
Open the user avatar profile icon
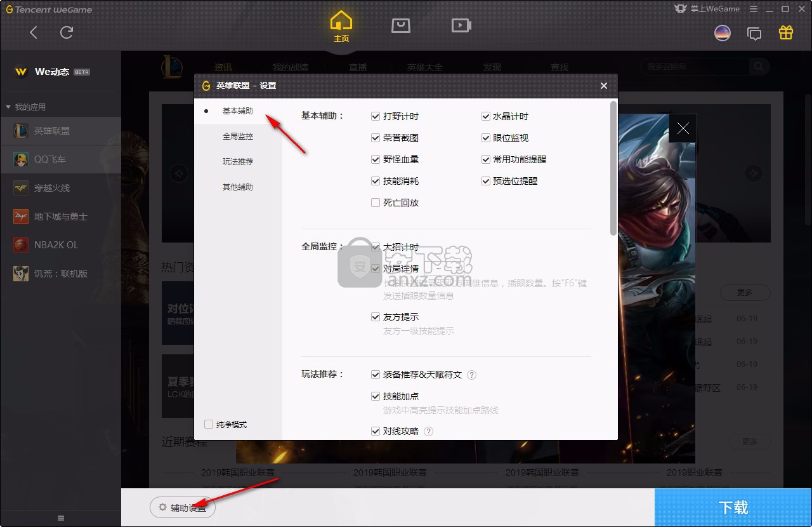click(x=723, y=33)
